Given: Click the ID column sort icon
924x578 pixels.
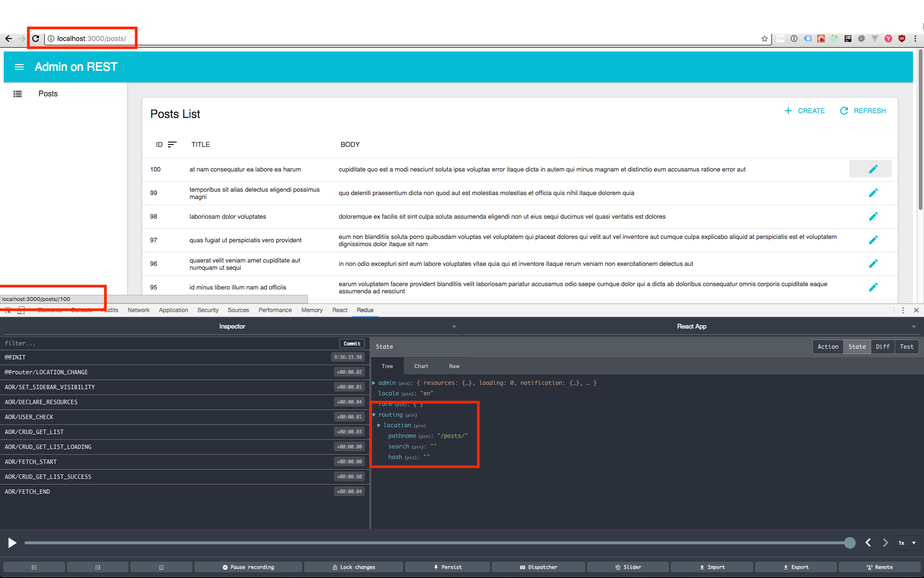Looking at the screenshot, I should (173, 144).
